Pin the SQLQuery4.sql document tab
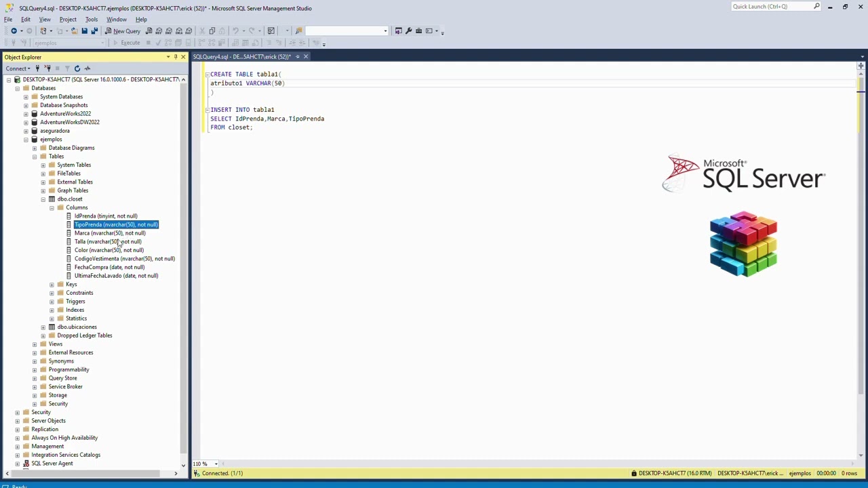Viewport: 868px width, 488px height. pos(297,57)
